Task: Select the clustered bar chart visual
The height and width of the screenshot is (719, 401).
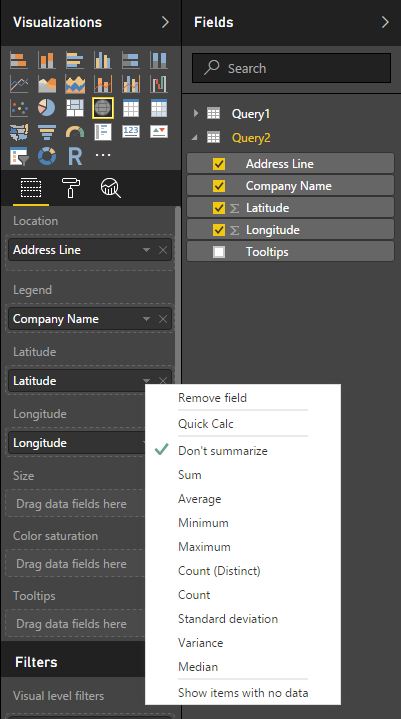Action: click(x=75, y=60)
